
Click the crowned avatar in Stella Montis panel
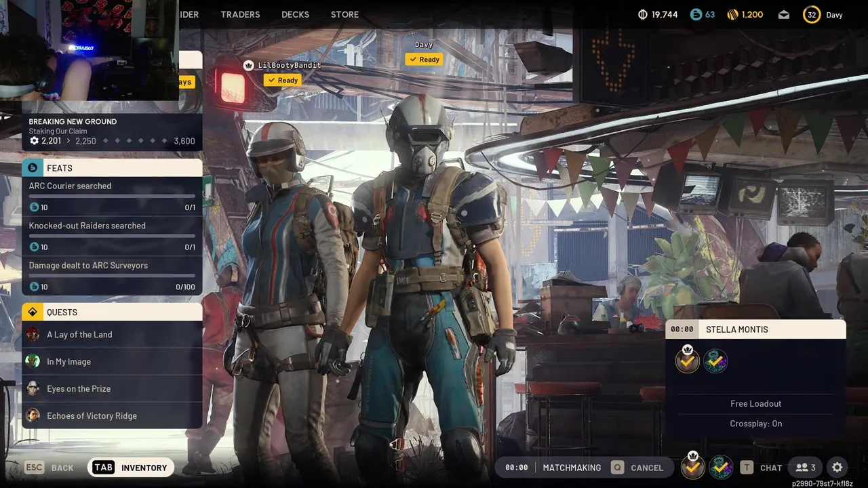[688, 360]
